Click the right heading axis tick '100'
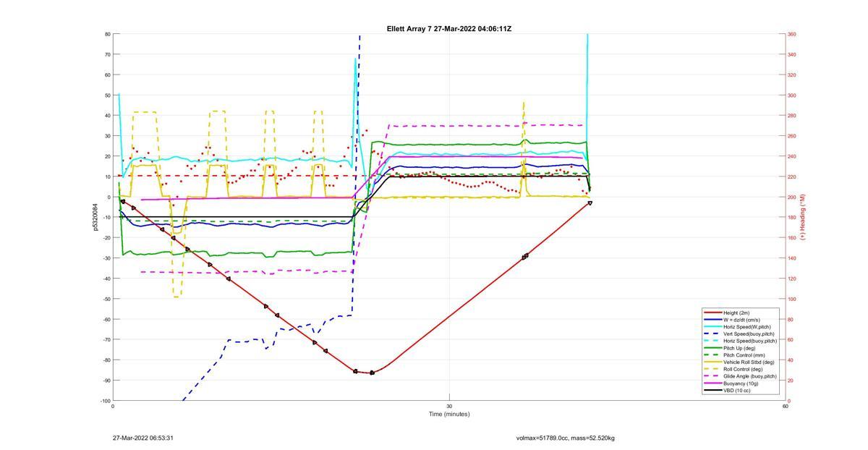Screen dimensions: 868x450 (x=792, y=299)
